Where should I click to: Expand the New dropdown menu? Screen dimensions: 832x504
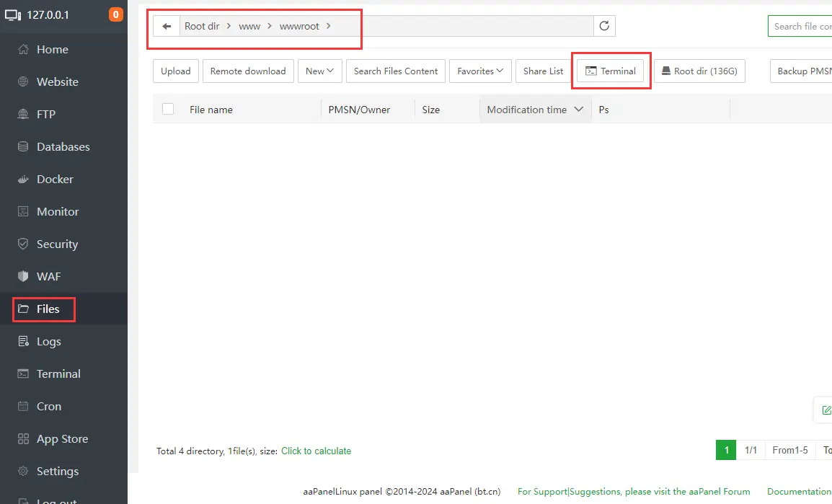[x=319, y=71]
